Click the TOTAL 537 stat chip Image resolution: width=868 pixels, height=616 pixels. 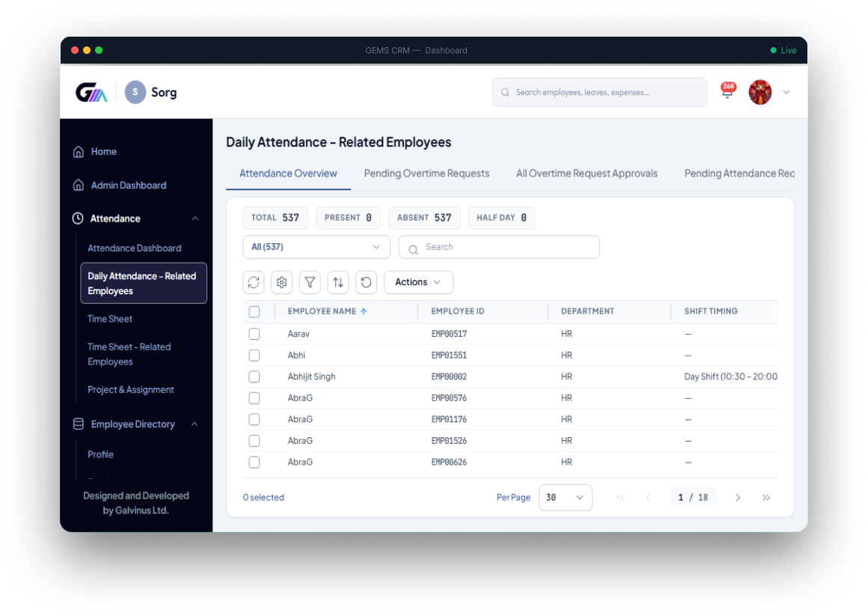pos(275,218)
